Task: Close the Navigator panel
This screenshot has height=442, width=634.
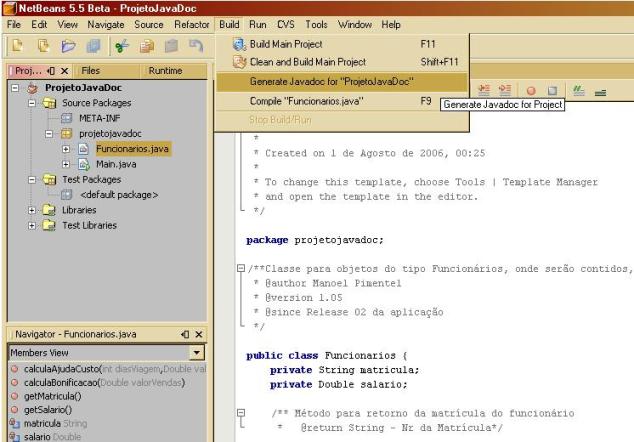Action: point(197,333)
